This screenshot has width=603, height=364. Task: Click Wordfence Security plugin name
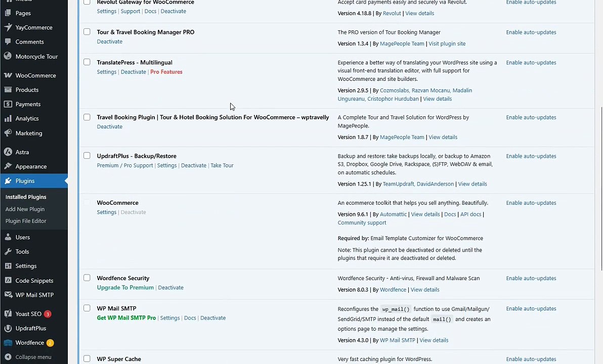click(123, 278)
